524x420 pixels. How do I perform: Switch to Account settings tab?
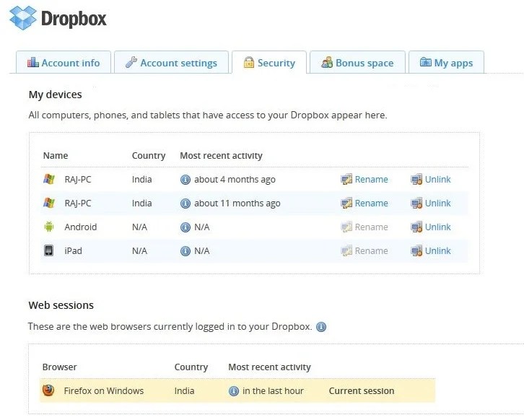172,63
